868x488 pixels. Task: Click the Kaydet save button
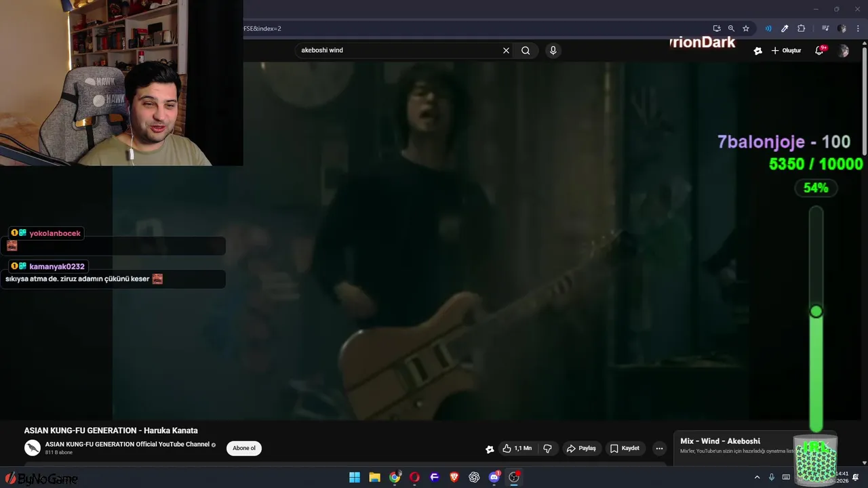pos(625,448)
